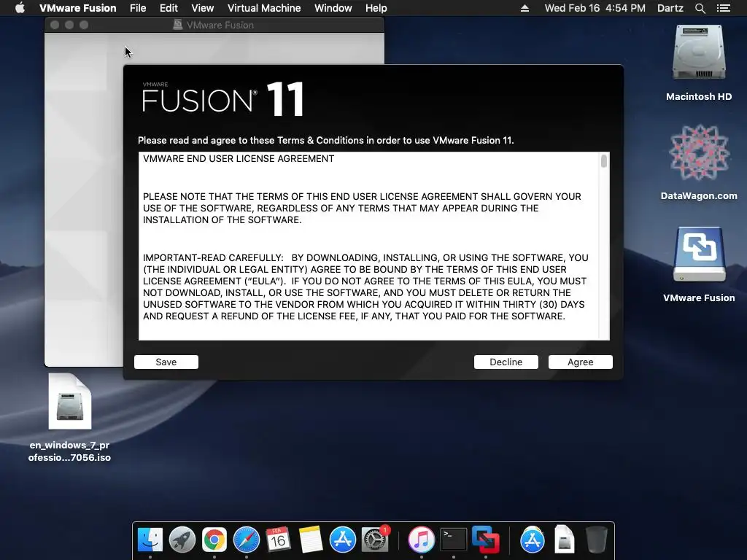Click the eject icon in menu bar
The width and height of the screenshot is (747, 560).
525,8
